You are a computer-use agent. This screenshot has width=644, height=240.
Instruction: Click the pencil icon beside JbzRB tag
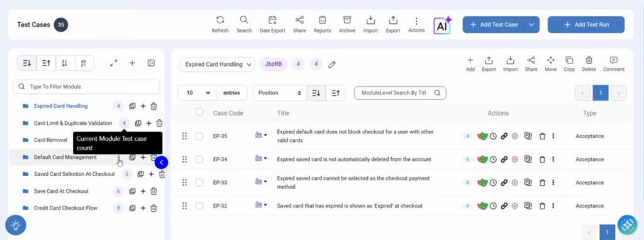pos(332,65)
